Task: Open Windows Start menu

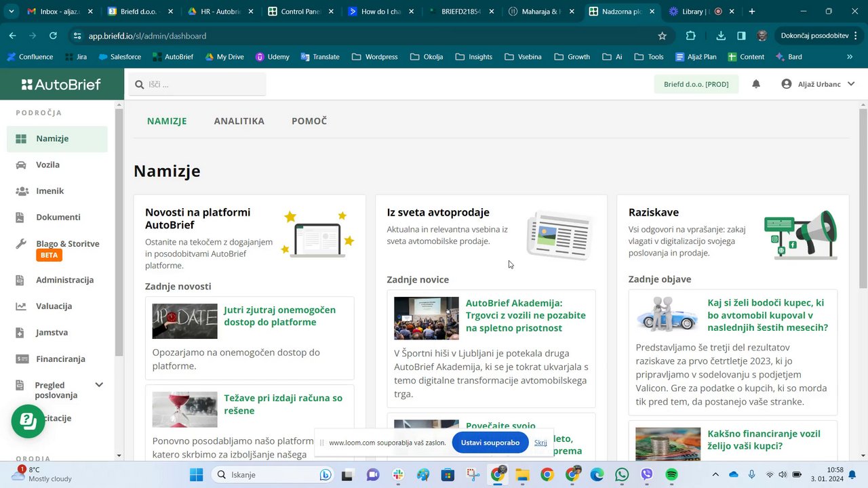Action: [196, 475]
